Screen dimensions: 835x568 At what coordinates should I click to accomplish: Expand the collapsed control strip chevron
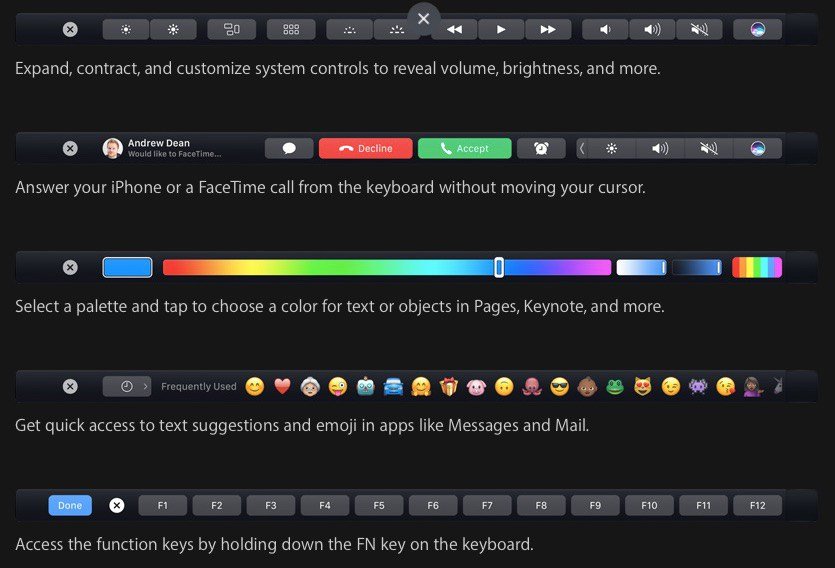pos(582,148)
